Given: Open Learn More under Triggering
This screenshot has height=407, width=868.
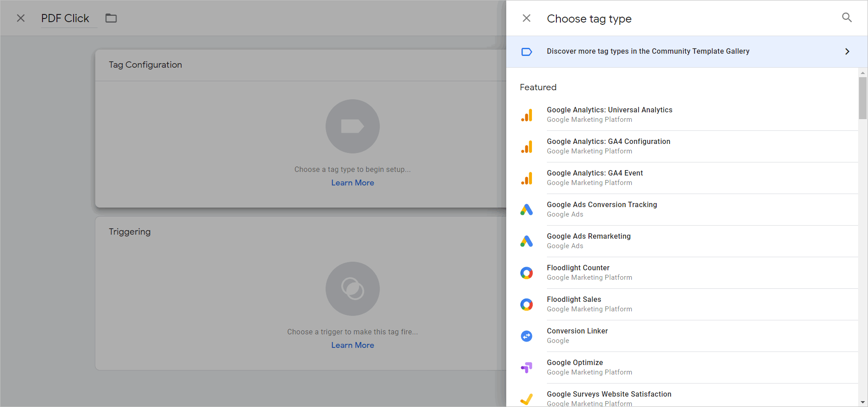Looking at the screenshot, I should [x=352, y=345].
